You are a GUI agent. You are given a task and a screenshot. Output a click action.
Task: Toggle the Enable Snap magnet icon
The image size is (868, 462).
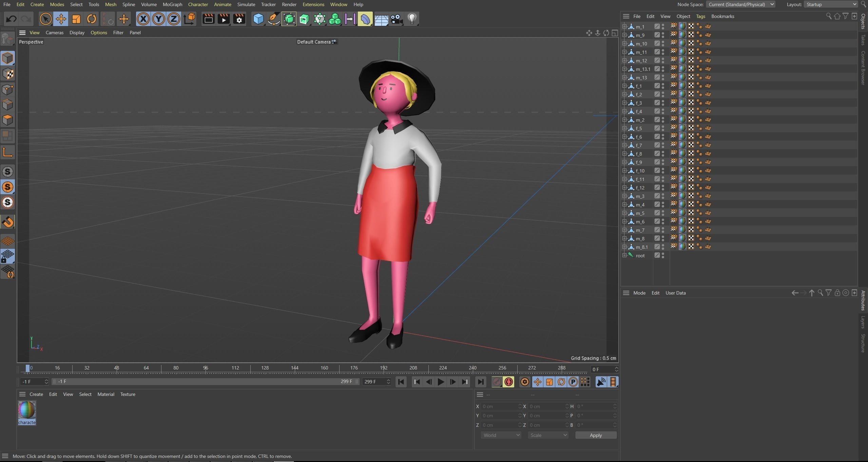[8, 222]
